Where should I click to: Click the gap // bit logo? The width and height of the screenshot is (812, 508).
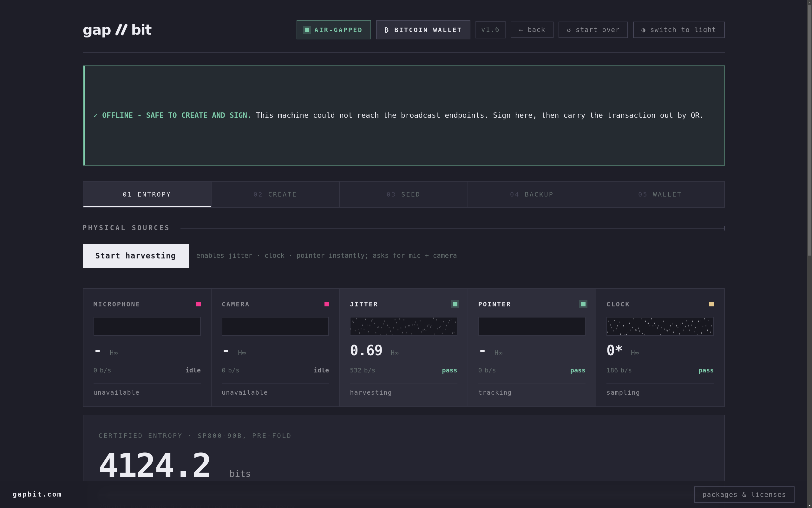pos(117,30)
